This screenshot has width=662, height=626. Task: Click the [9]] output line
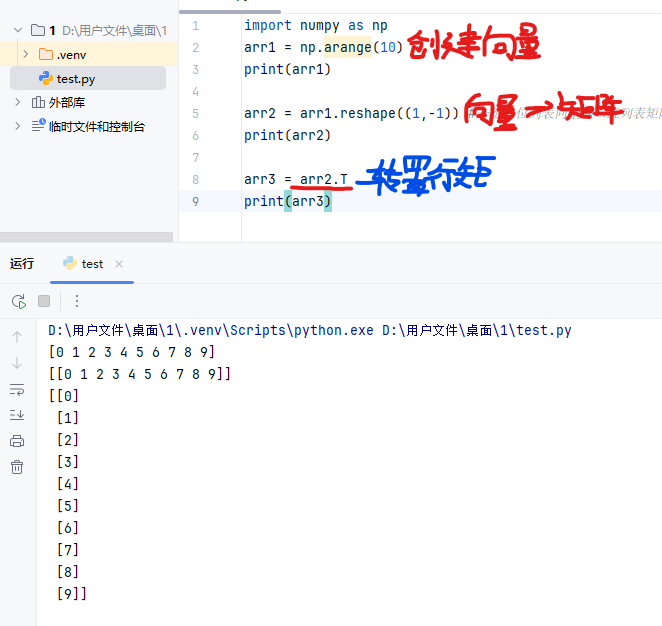pos(72,593)
